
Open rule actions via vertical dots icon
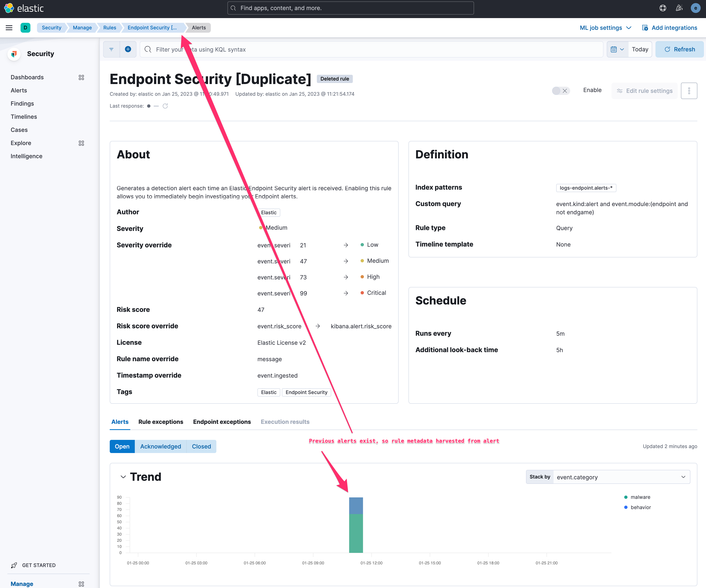coord(689,90)
